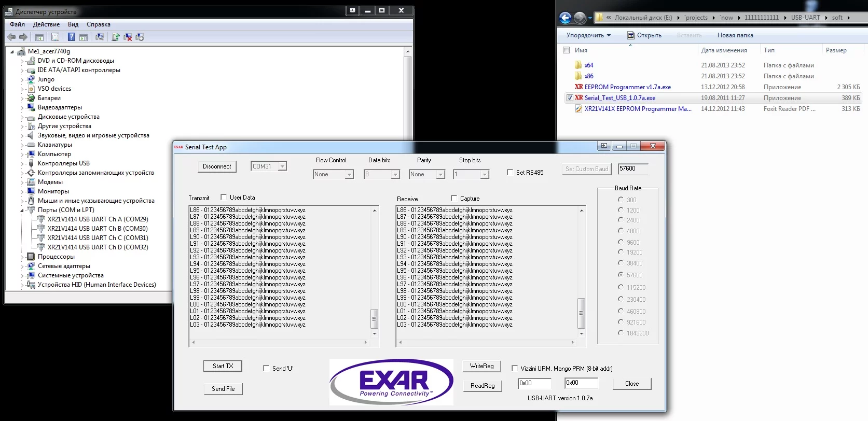Open the Действие menu
The height and width of the screenshot is (421, 868).
pyautogui.click(x=46, y=24)
